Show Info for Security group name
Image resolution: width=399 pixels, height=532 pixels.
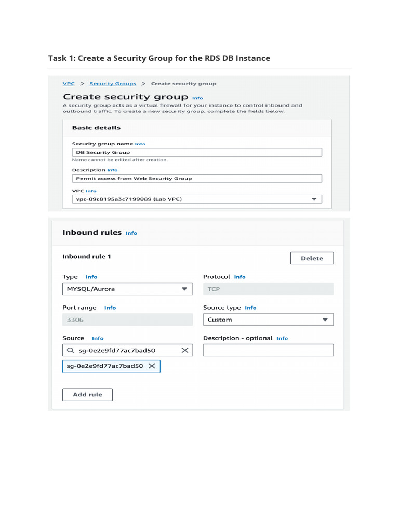click(140, 144)
